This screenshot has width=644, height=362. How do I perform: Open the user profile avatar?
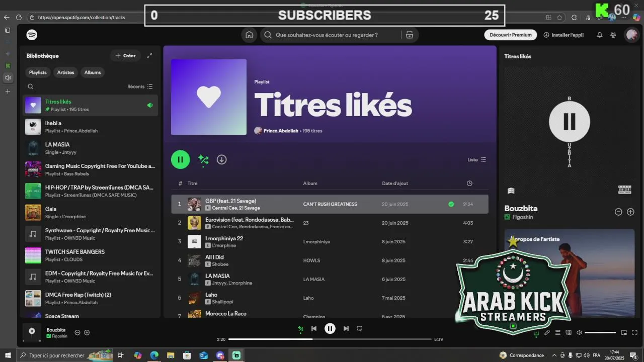point(631,35)
